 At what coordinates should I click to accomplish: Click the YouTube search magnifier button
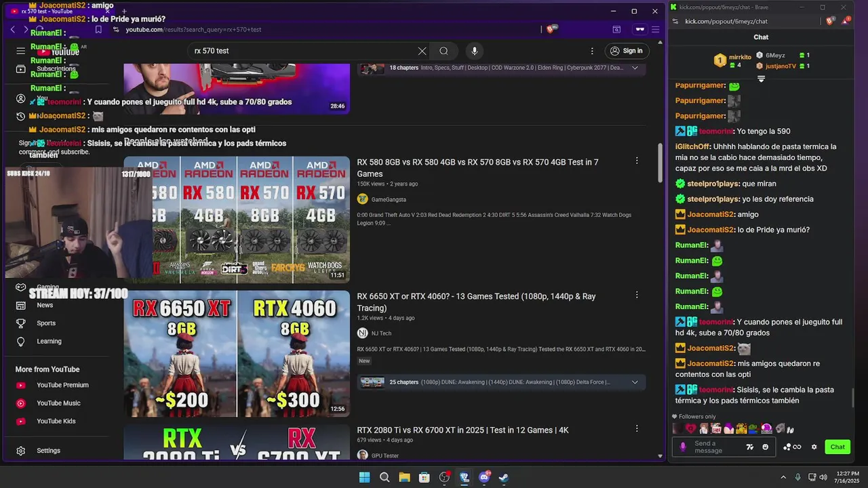[x=443, y=51]
